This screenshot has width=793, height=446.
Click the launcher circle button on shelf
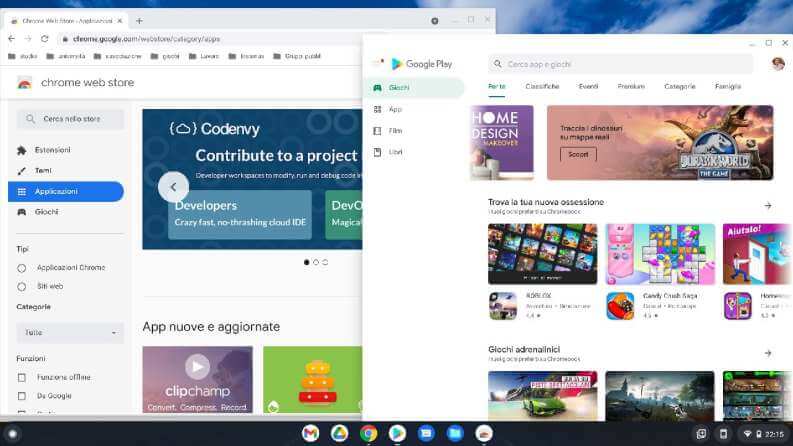pos(13,434)
